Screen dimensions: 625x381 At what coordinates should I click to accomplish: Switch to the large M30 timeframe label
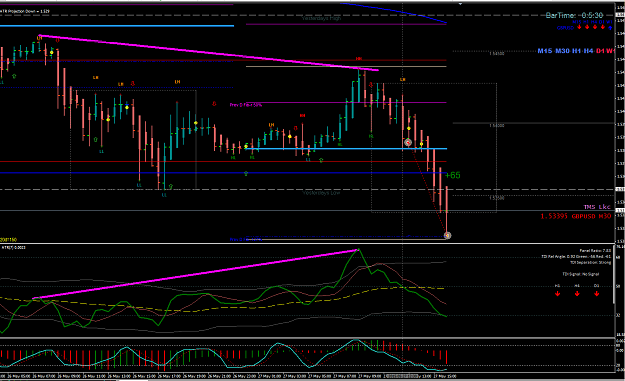pyautogui.click(x=562, y=51)
